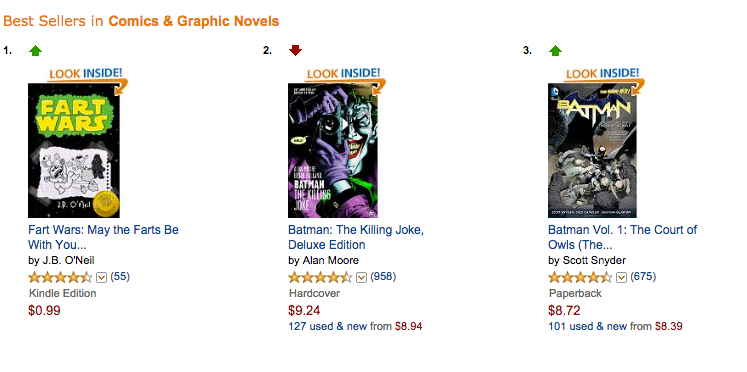Open the Comics & Graphic Novels category link
The image size is (747, 372).
[193, 21]
